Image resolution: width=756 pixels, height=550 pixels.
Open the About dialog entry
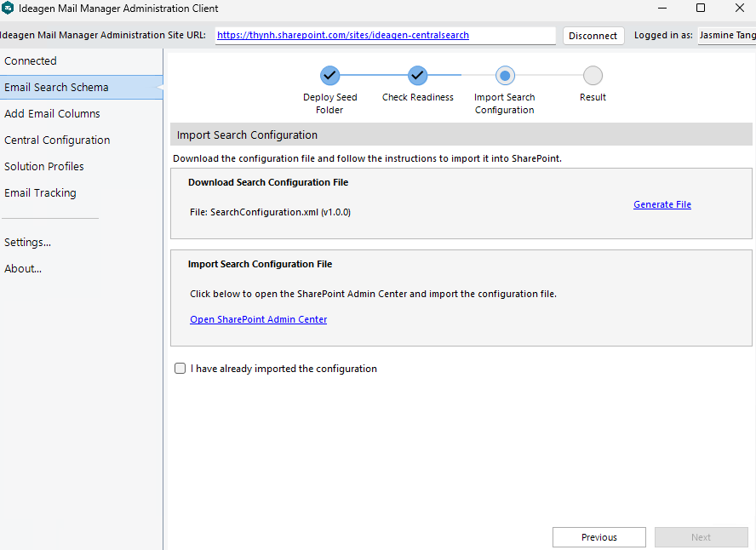tap(81, 269)
